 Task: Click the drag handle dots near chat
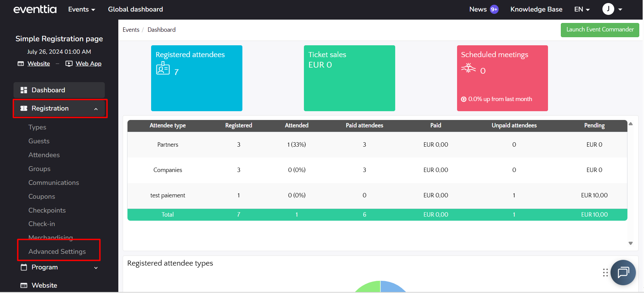tap(605, 272)
